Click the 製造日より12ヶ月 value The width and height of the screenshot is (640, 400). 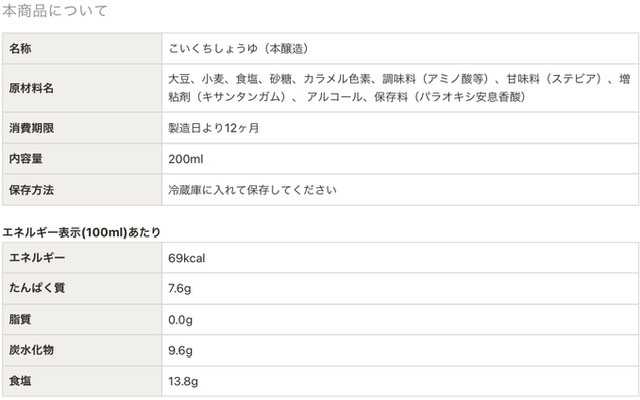(217, 128)
